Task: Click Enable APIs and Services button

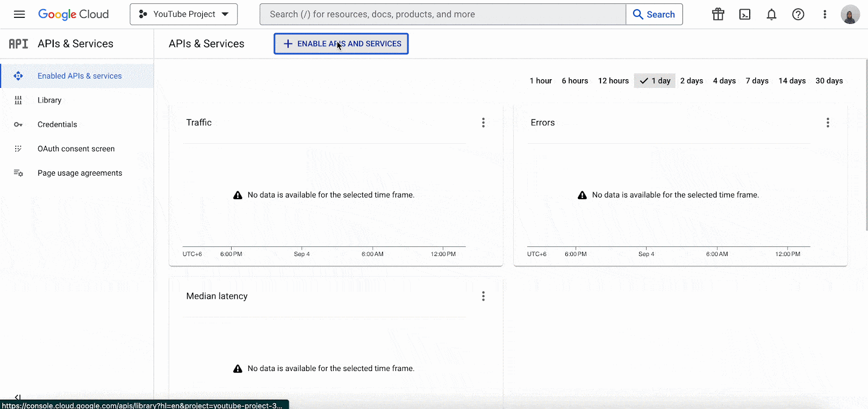Action: pos(341,44)
